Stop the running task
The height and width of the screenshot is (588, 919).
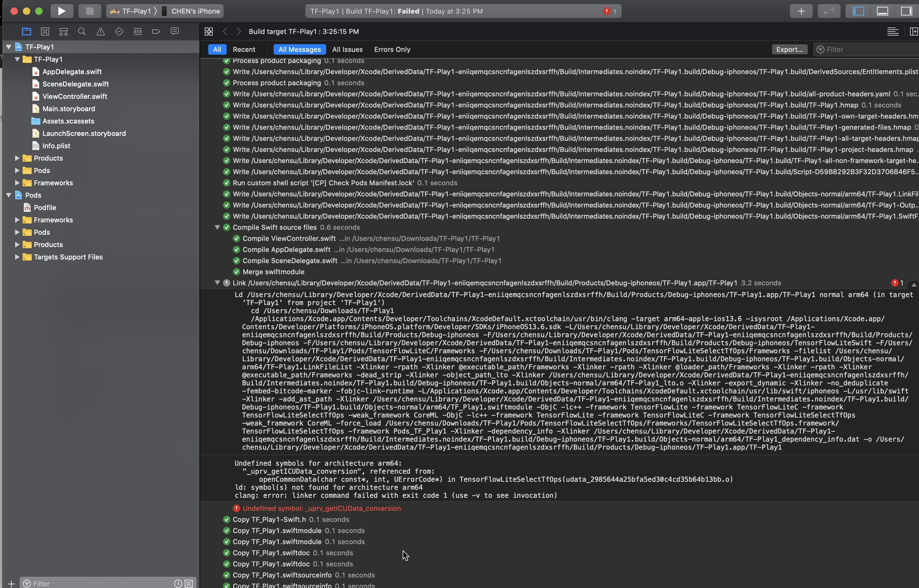tap(90, 11)
